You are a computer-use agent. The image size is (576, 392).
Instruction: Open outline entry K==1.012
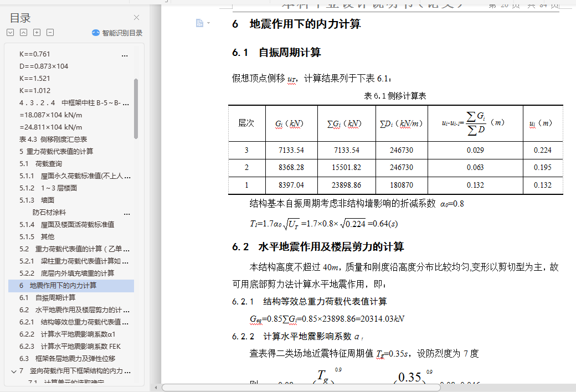click(34, 90)
